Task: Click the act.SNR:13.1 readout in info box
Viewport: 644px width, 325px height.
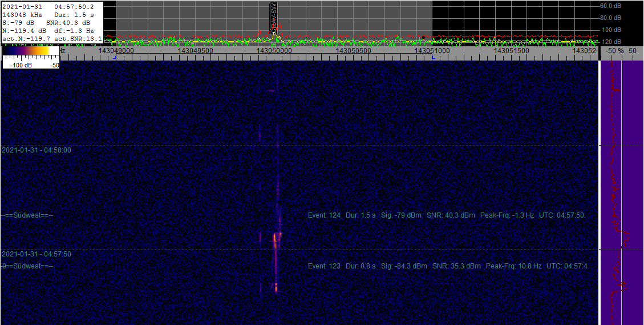Action: [78, 38]
